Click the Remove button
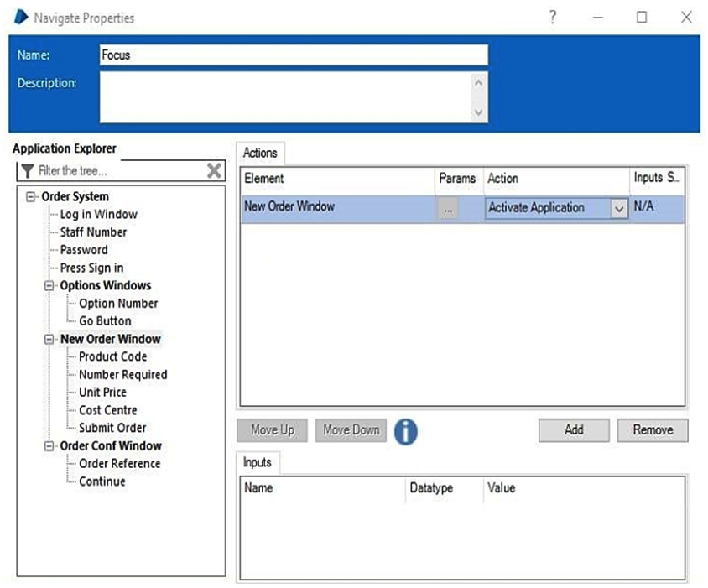 [653, 430]
